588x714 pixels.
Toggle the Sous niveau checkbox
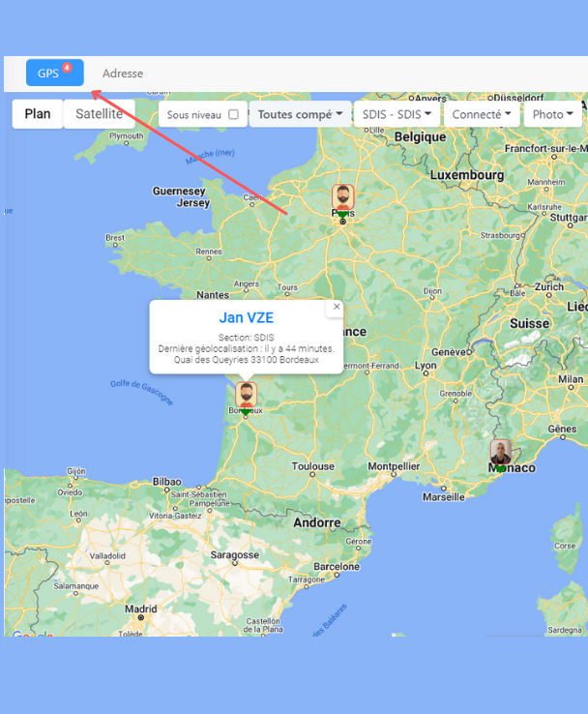pos(233,114)
